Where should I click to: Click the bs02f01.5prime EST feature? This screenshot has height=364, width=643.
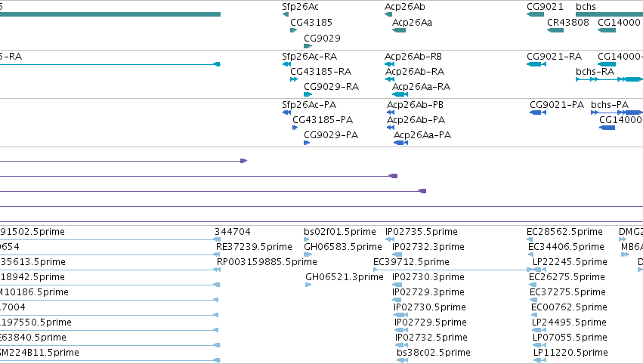(x=306, y=239)
